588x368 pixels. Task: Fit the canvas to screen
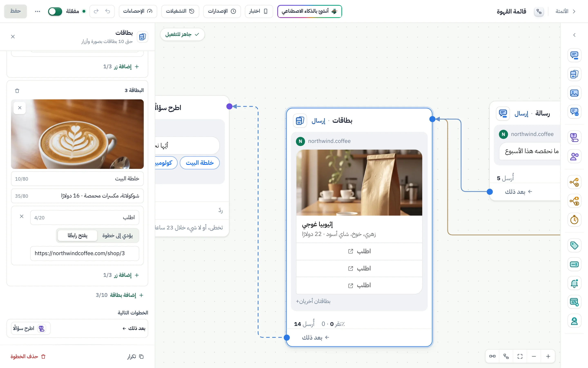pyautogui.click(x=520, y=356)
